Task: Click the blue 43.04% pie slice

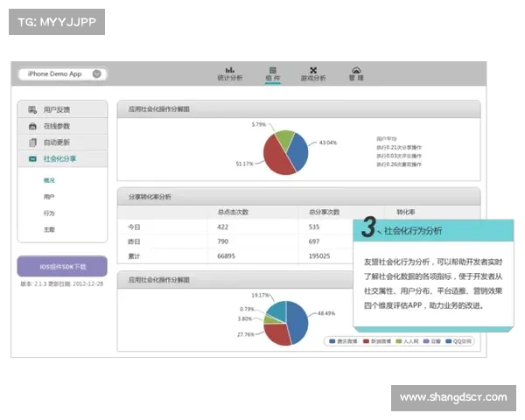Action: point(298,150)
